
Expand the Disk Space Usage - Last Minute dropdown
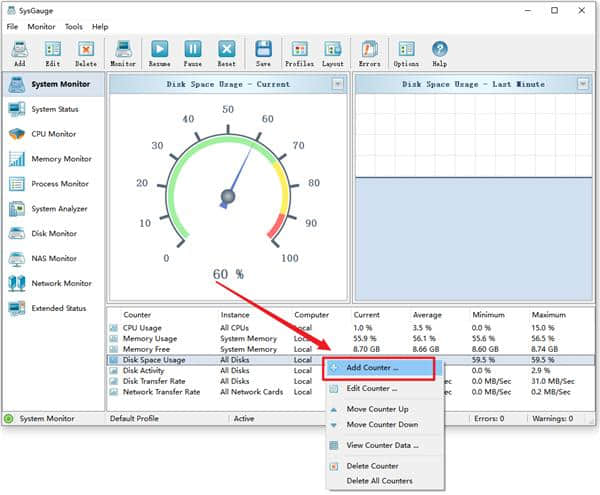[x=584, y=84]
